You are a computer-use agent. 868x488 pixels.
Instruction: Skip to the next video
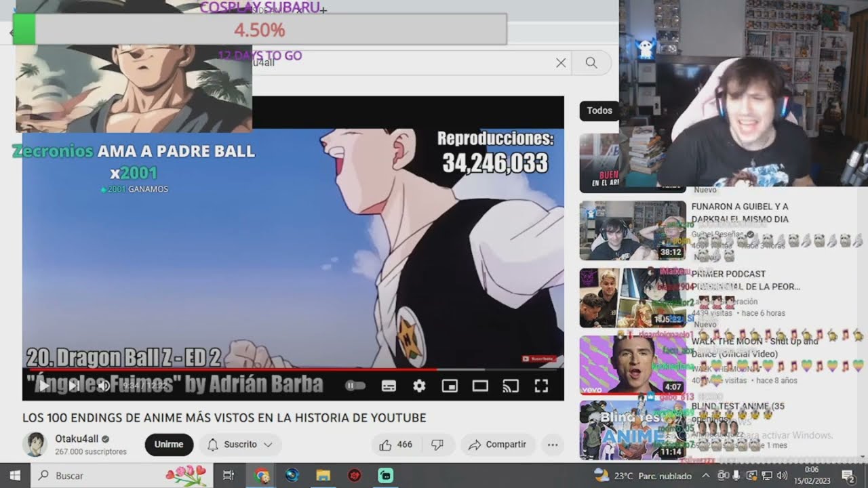coord(73,386)
